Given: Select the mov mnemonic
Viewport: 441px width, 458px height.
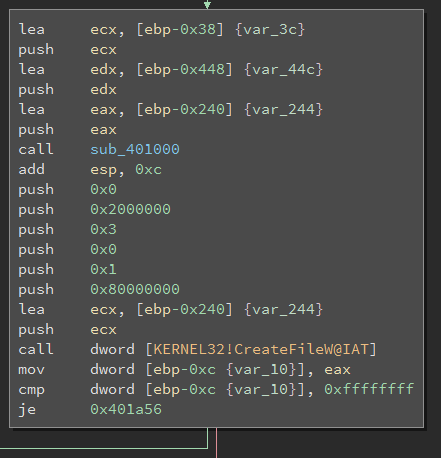Looking at the screenshot, I should click(x=31, y=370).
